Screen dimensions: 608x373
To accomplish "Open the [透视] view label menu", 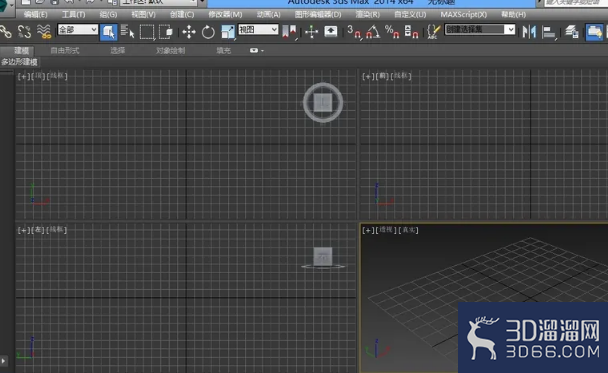I will click(386, 230).
